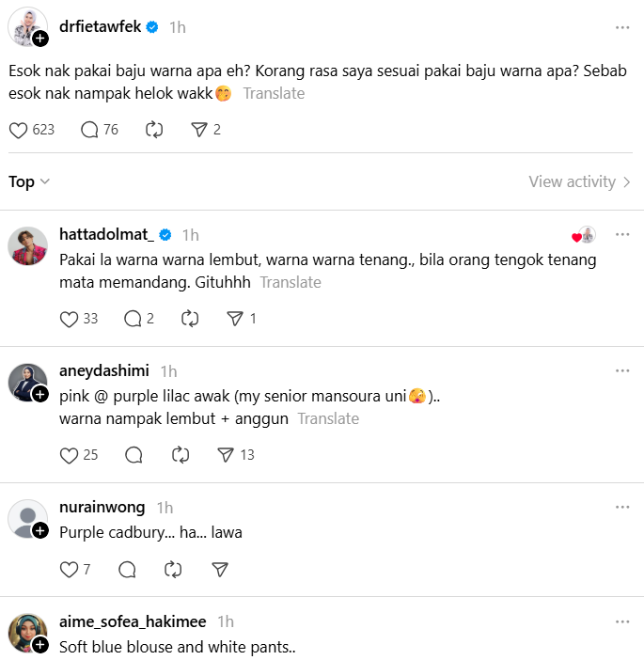Follow drfietawfek using avatar plus badge
Image resolution: width=644 pixels, height=660 pixels.
(40, 39)
